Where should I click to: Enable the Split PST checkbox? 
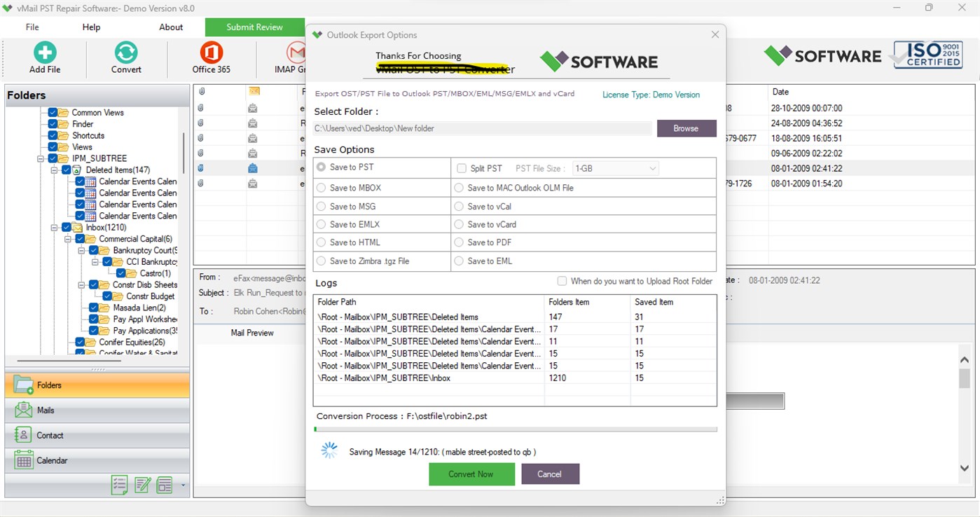462,168
